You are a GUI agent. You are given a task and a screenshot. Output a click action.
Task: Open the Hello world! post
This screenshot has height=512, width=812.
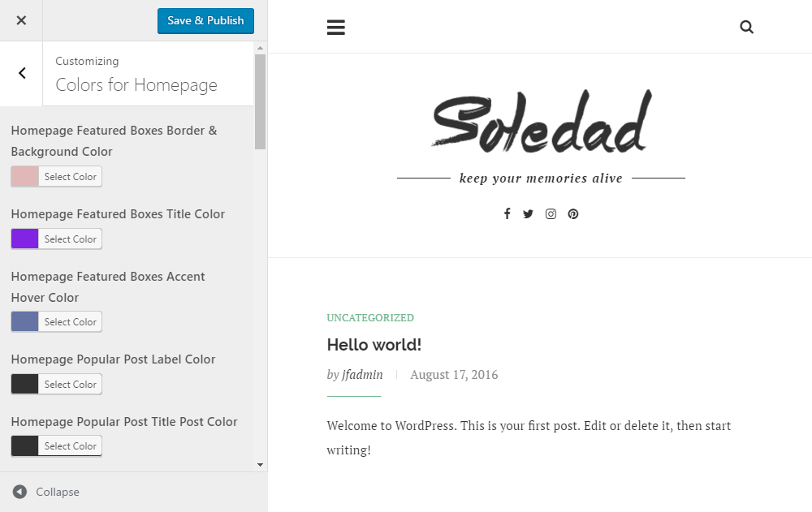(x=374, y=344)
